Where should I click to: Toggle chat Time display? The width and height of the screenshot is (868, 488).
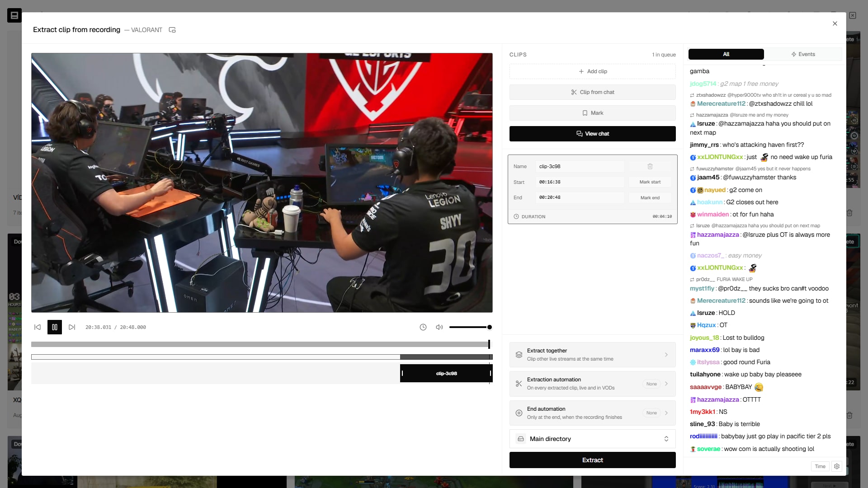click(x=820, y=466)
